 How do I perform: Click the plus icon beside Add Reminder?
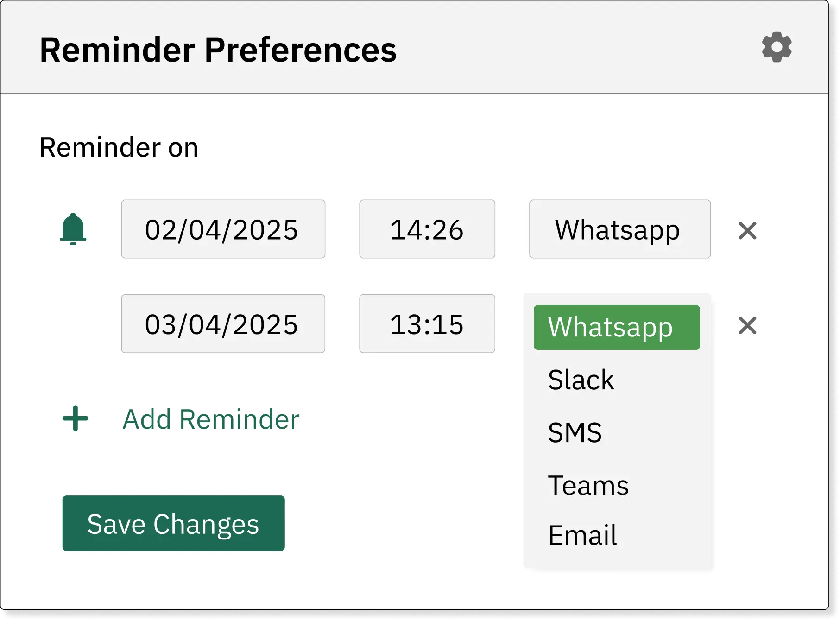75,418
